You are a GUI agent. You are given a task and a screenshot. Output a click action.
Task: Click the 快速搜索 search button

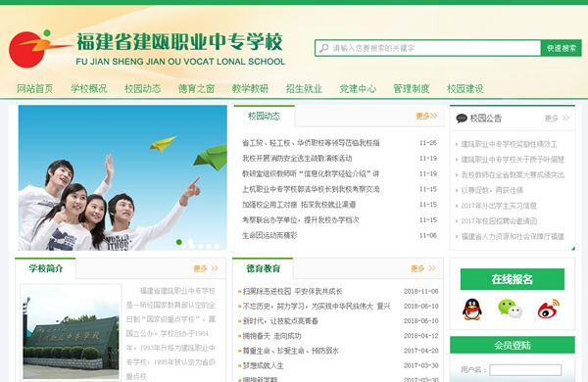click(x=561, y=48)
